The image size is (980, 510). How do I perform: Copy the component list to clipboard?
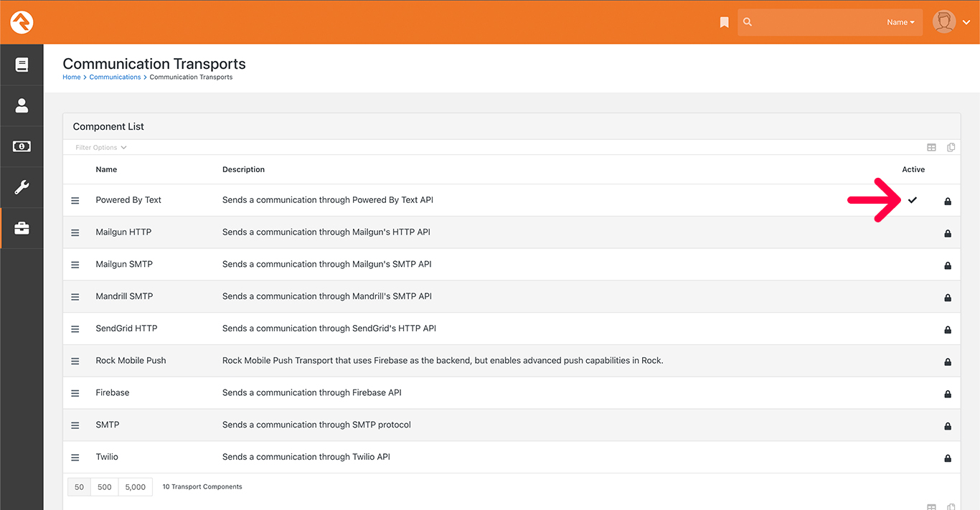(951, 147)
